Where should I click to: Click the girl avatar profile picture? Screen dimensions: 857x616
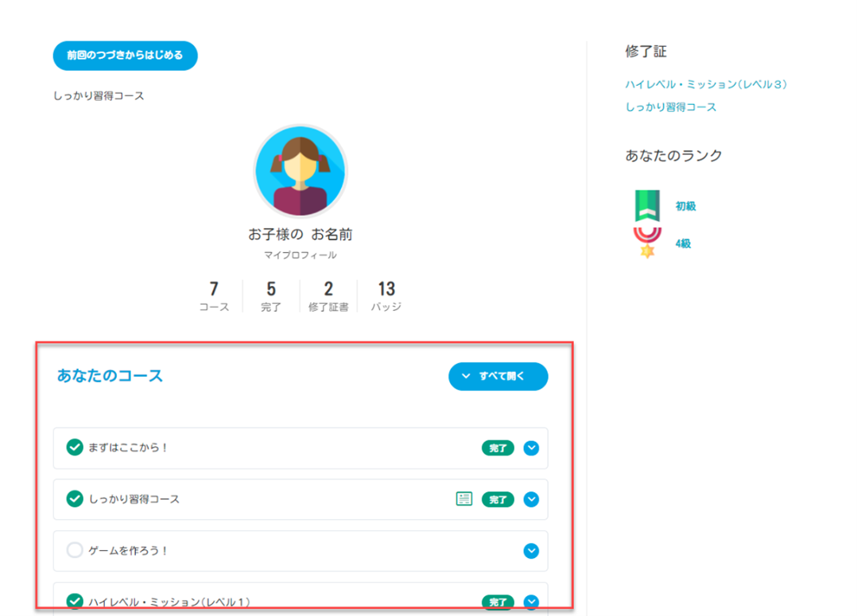pyautogui.click(x=300, y=171)
